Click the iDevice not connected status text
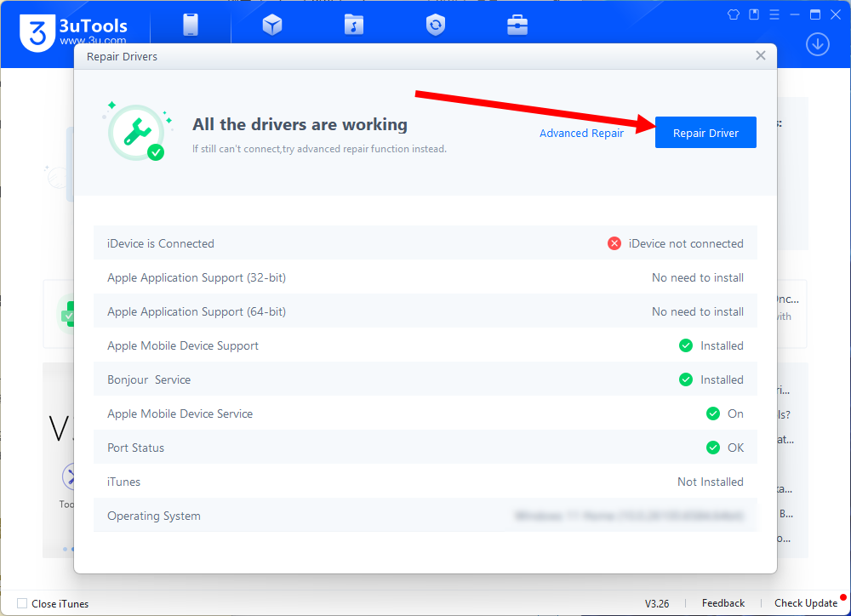The image size is (851, 616). pos(686,243)
